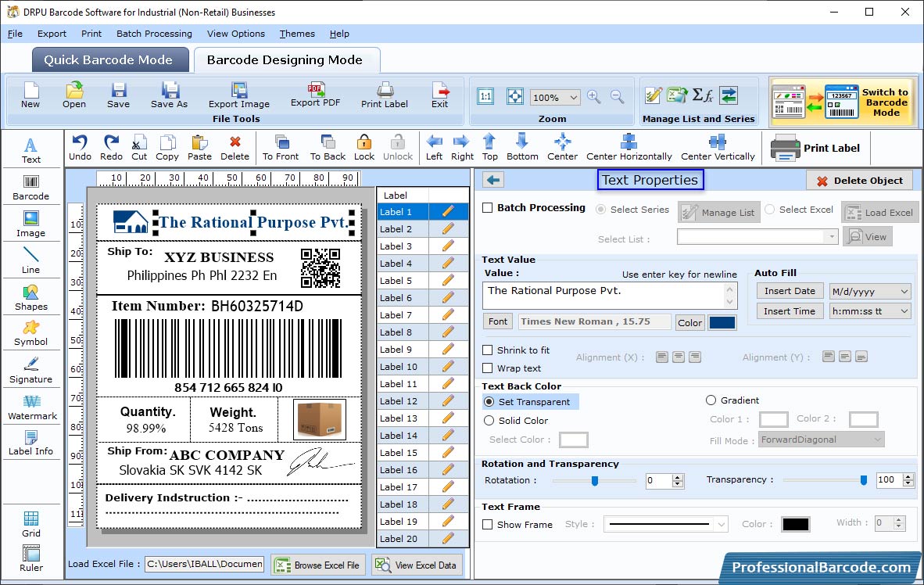924x585 pixels.
Task: Undo the last action
Action: click(x=81, y=148)
